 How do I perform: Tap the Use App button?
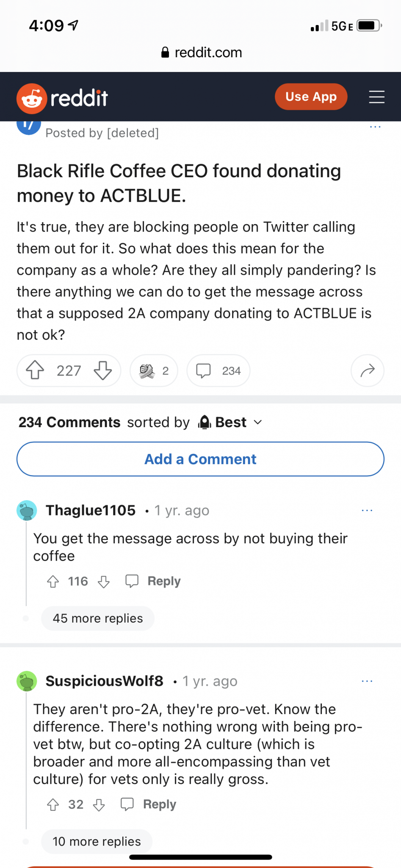(311, 97)
